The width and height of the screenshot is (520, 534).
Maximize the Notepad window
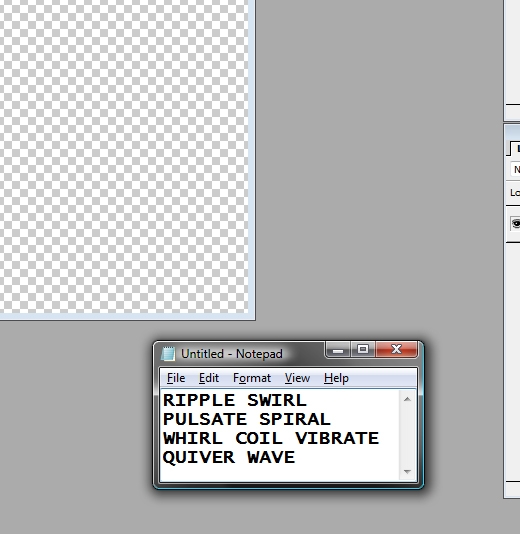(x=363, y=349)
